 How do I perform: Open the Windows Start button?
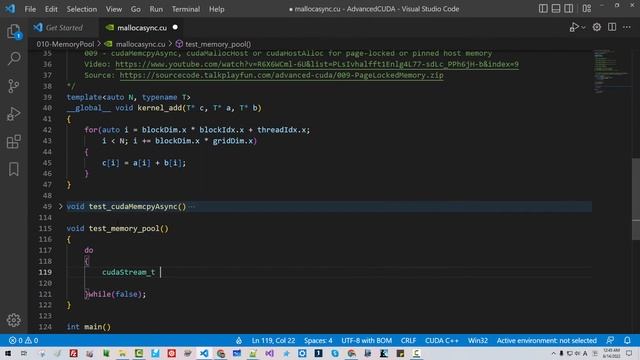click(8, 353)
